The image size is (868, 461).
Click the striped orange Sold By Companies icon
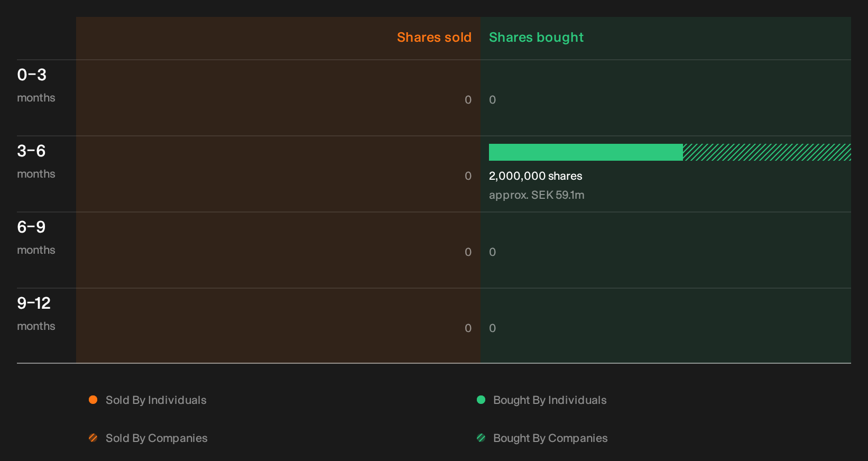[93, 438]
